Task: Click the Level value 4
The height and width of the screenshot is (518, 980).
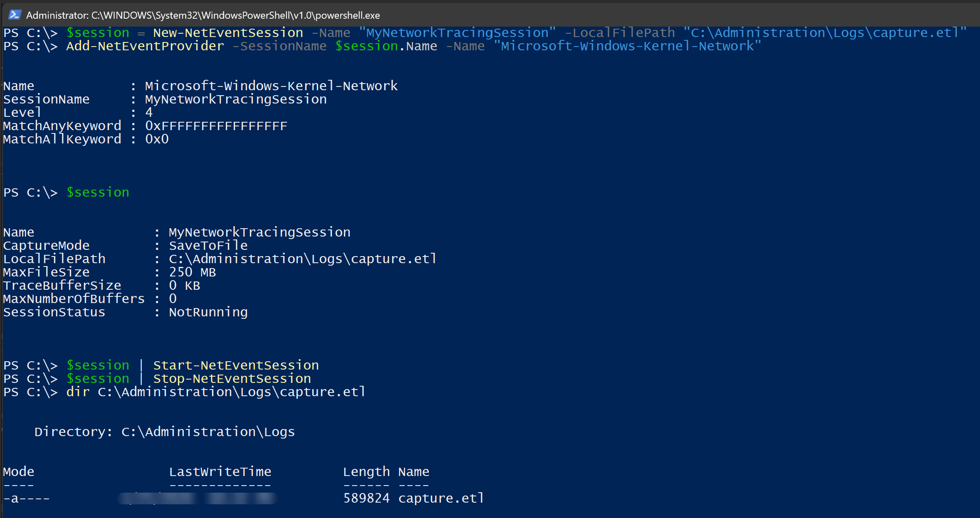Action: [x=149, y=113]
